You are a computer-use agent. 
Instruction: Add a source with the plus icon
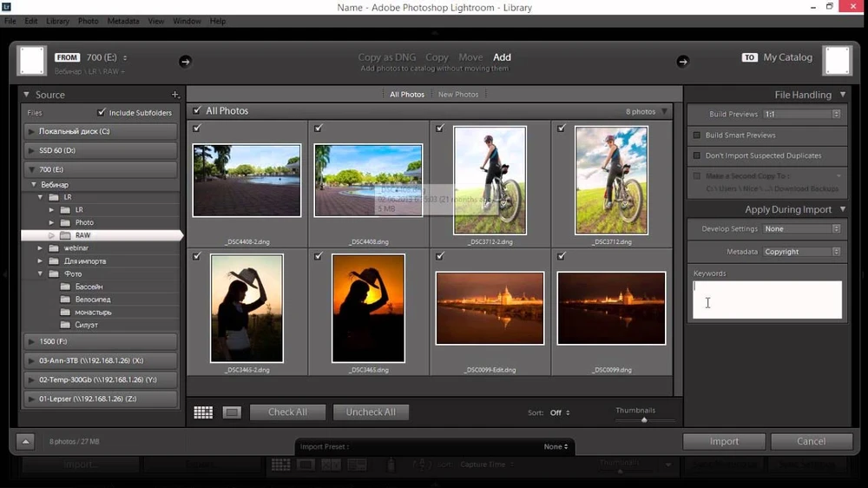[175, 95]
